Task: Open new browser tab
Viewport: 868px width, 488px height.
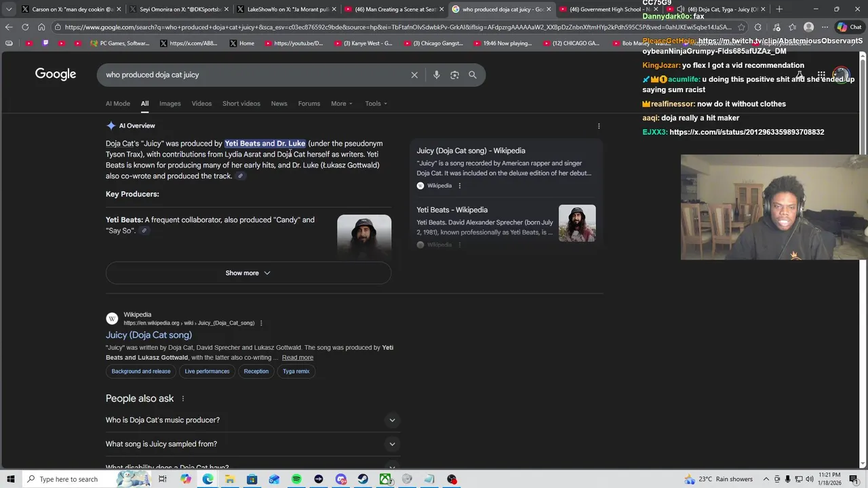Action: (779, 9)
